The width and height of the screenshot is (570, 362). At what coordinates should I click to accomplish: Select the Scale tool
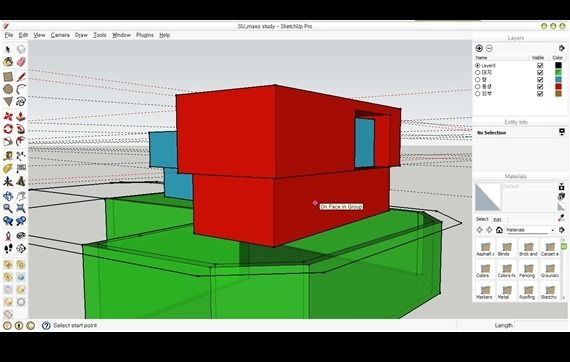point(8,141)
